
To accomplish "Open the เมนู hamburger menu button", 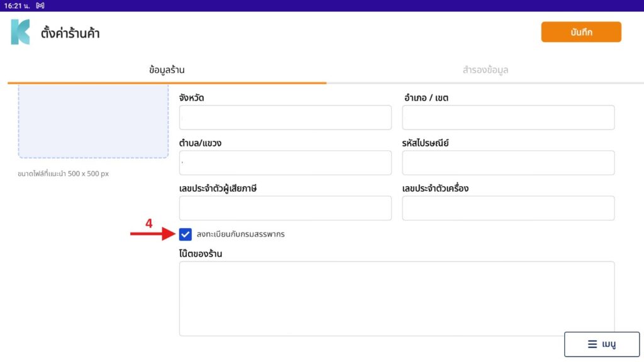I will pyautogui.click(x=601, y=344).
